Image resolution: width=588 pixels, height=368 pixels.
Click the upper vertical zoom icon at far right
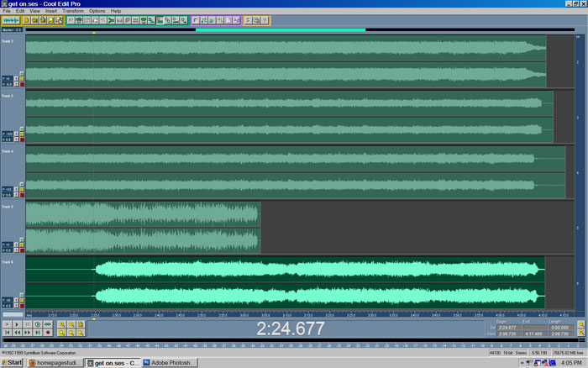581,324
